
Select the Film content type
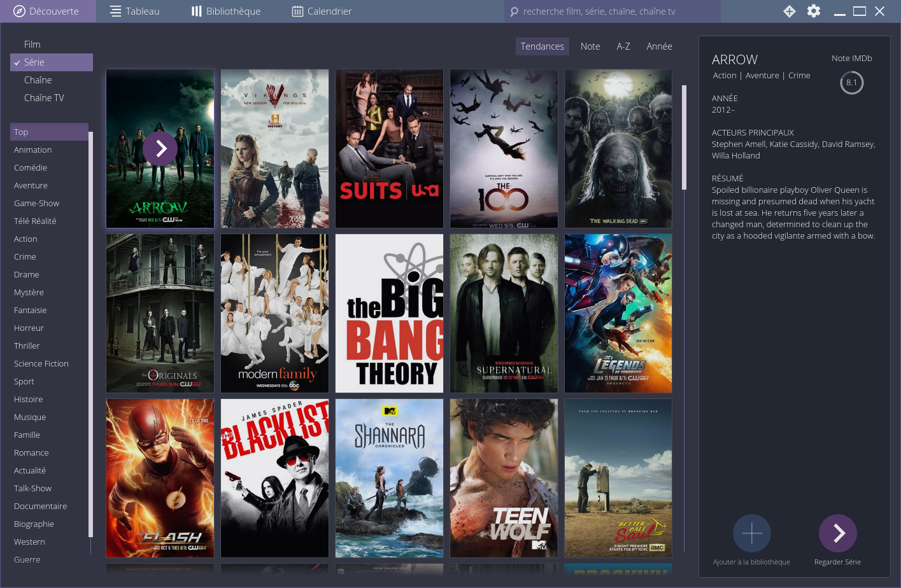point(52,45)
